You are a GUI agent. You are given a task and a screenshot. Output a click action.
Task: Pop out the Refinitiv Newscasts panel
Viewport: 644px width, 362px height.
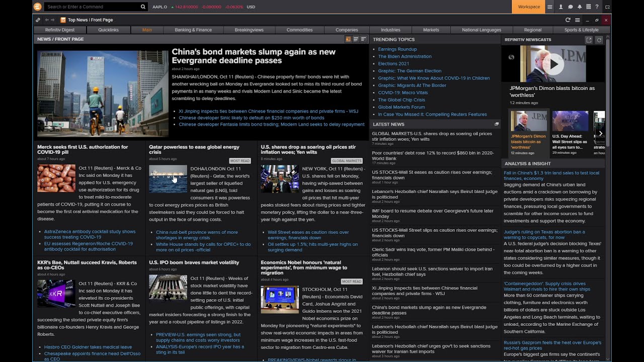pos(589,40)
